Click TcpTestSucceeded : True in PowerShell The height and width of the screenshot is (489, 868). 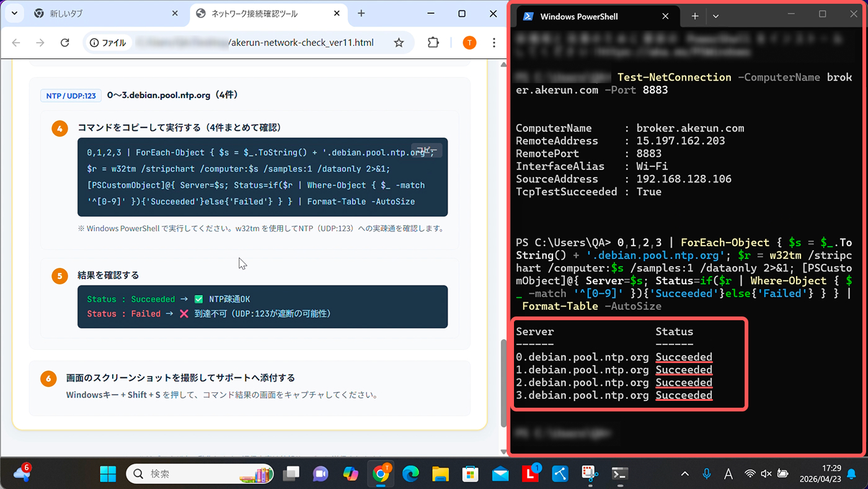588,192
